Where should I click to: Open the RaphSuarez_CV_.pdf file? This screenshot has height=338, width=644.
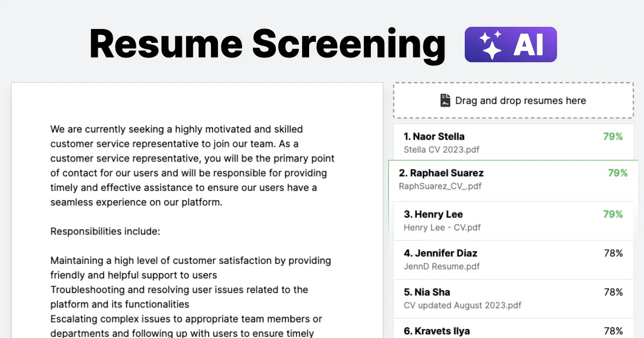tap(440, 186)
